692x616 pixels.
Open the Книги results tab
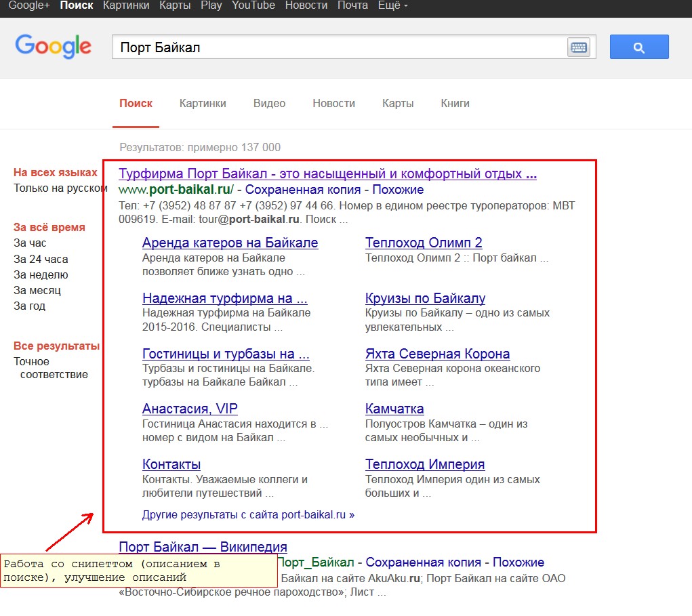(x=455, y=104)
